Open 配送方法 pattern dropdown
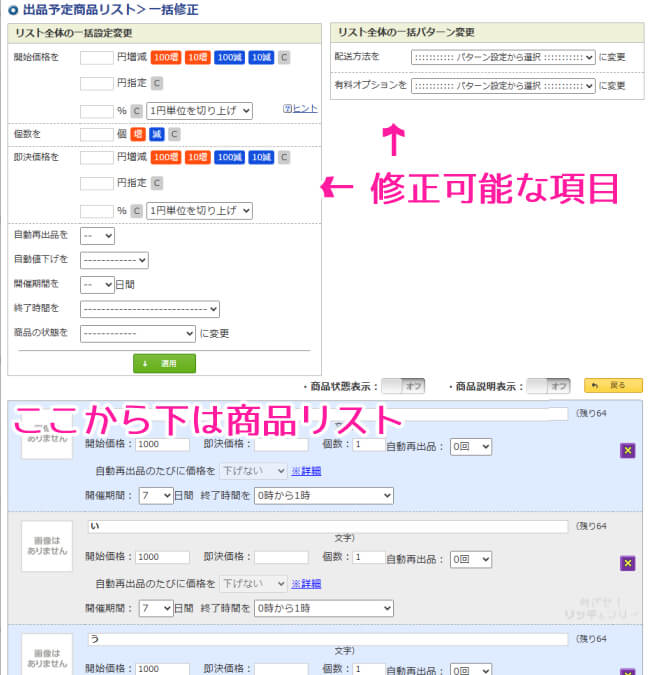 tap(503, 58)
